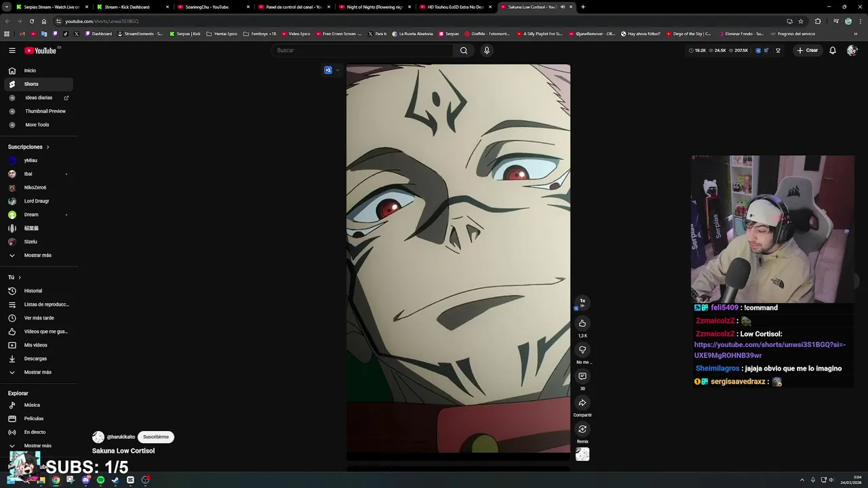Open the Sizelu subscription channel
The width and height of the screenshot is (868, 488).
click(x=39, y=242)
